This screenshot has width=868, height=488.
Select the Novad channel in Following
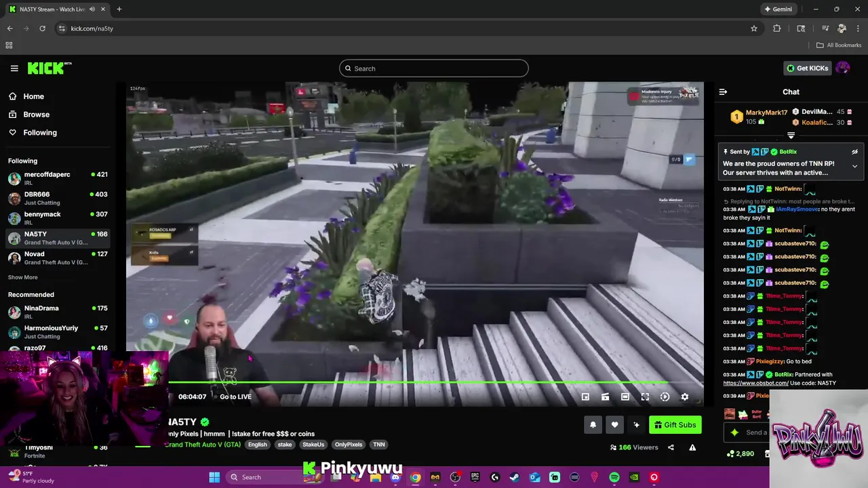click(58, 258)
